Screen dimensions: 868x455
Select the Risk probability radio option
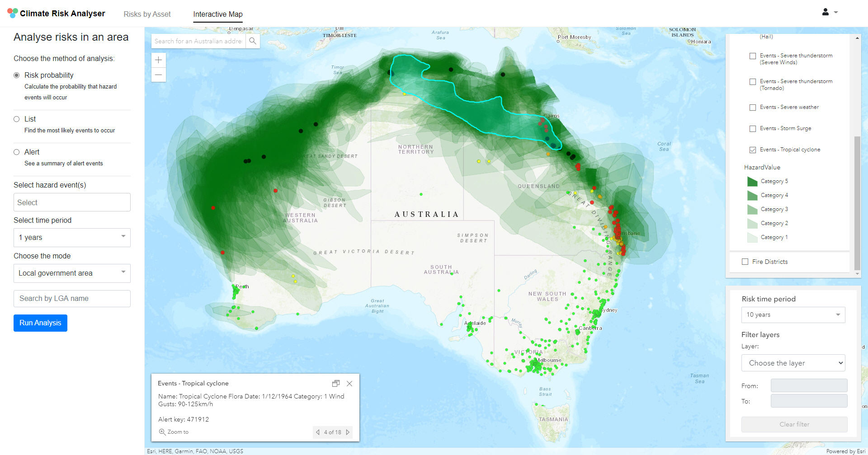point(17,75)
